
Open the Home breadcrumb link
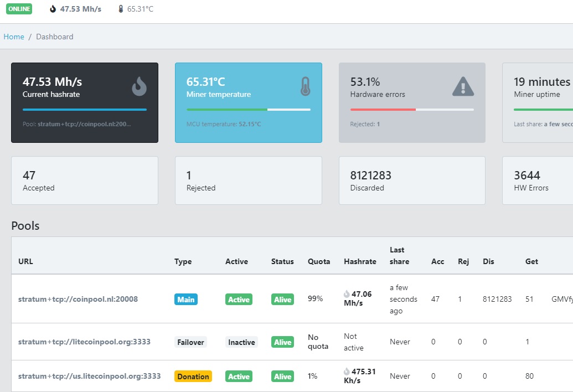(14, 37)
